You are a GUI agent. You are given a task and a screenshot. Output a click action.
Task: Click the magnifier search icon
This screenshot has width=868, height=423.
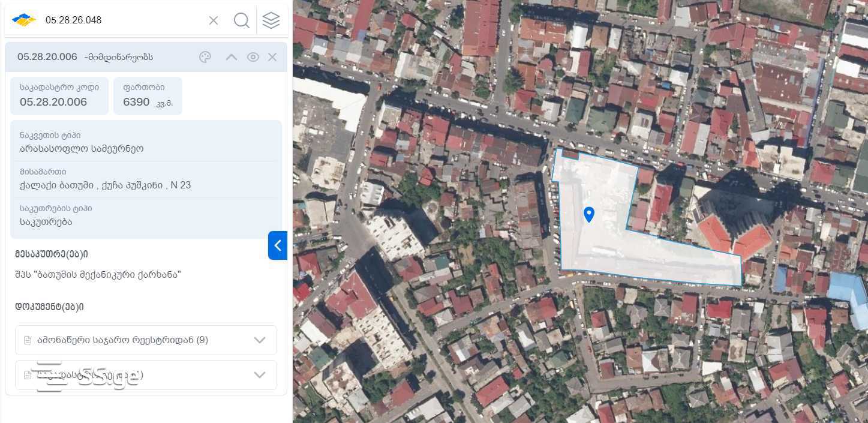[242, 20]
